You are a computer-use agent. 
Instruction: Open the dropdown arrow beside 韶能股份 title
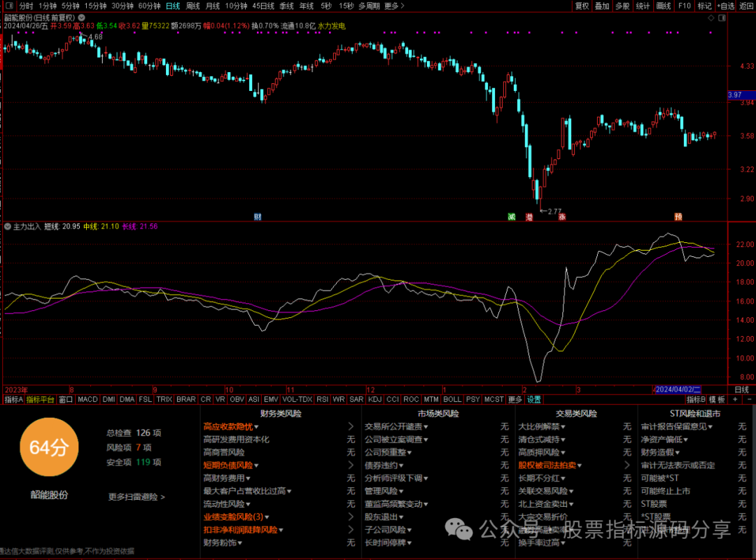tap(81, 17)
